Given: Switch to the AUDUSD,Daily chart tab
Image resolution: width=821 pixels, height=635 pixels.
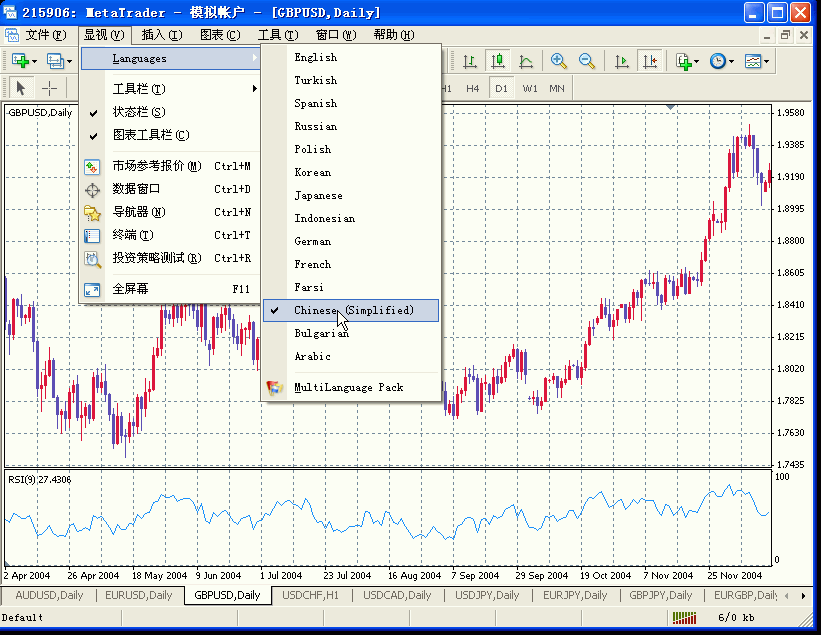Looking at the screenshot, I should pos(49,595).
